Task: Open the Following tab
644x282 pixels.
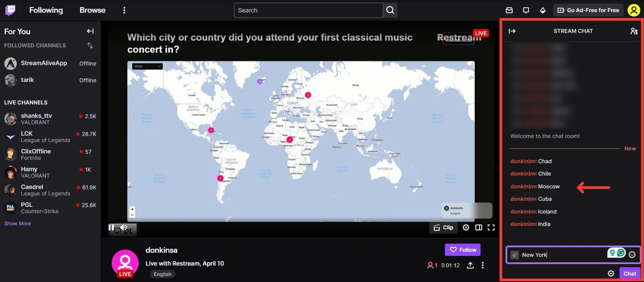Action: (46, 10)
